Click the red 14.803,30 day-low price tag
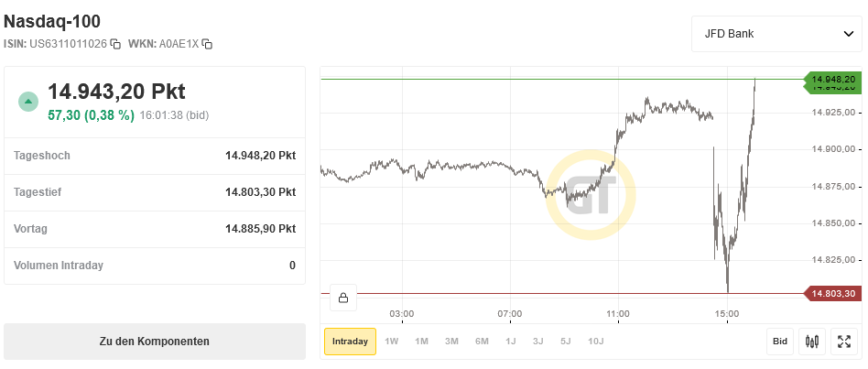The width and height of the screenshot is (868, 369). point(831,294)
